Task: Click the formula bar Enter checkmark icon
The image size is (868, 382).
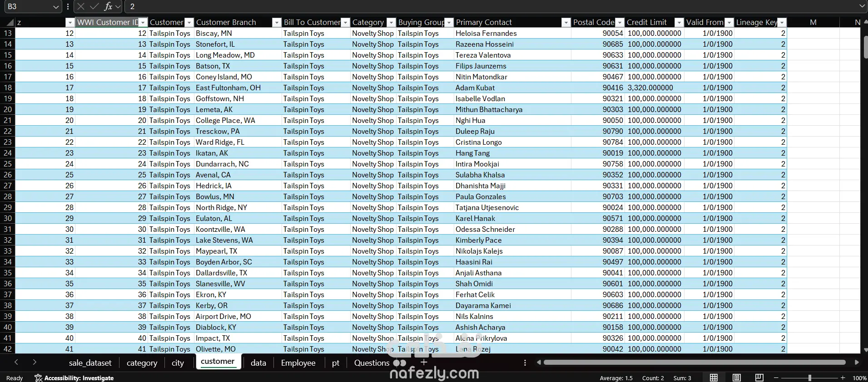Action: (x=94, y=6)
